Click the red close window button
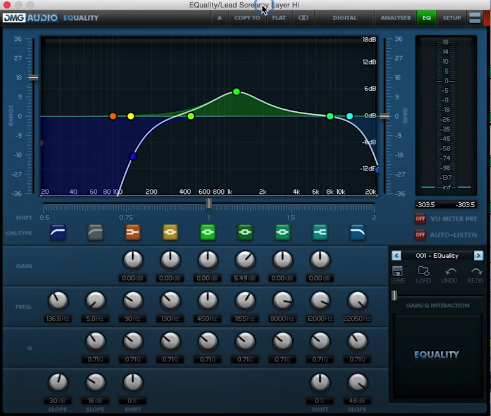The height and width of the screenshot is (416, 491). [7, 5]
